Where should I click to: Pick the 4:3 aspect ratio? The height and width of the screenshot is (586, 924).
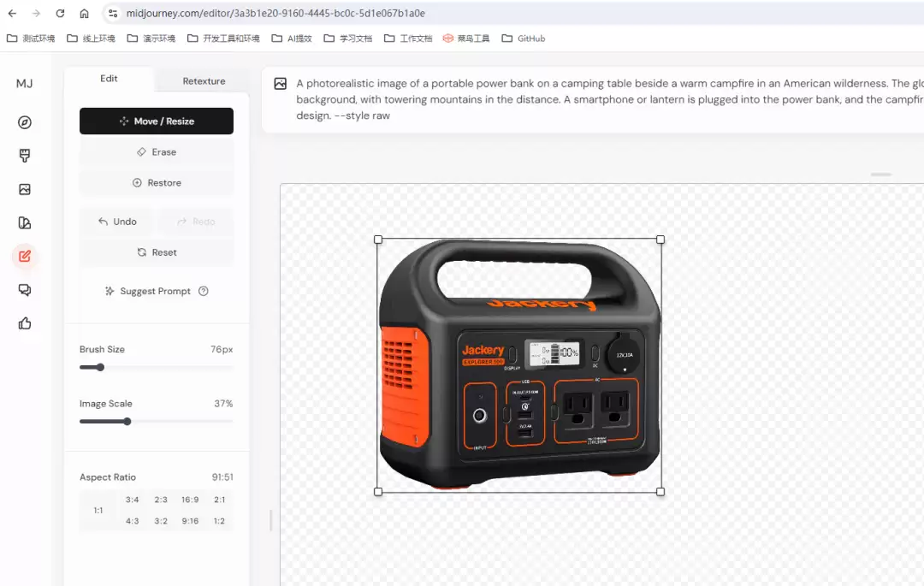(132, 521)
